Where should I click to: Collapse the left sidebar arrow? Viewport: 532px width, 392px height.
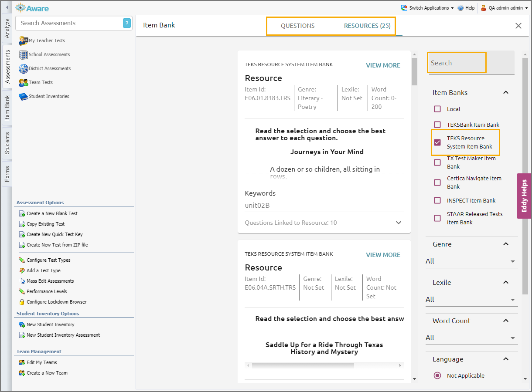point(7,7)
